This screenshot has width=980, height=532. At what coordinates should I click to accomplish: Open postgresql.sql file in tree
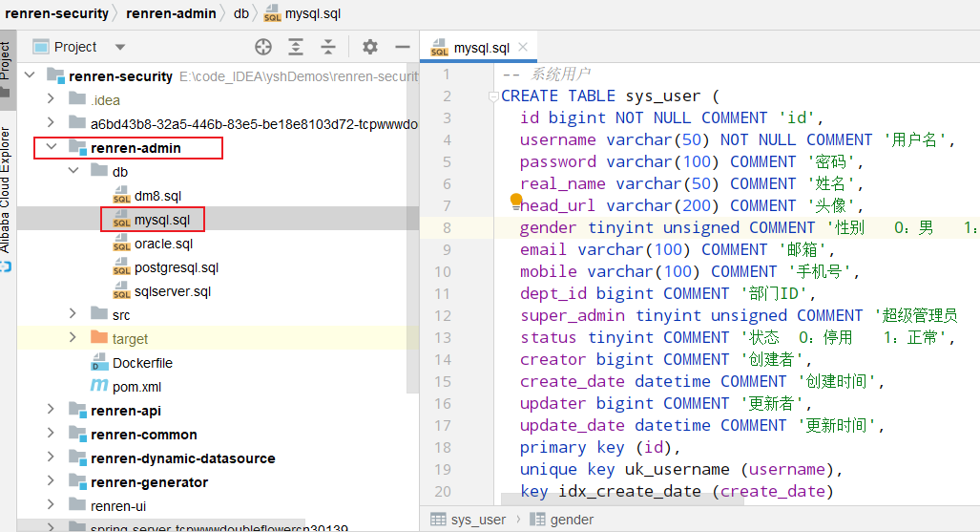[177, 267]
